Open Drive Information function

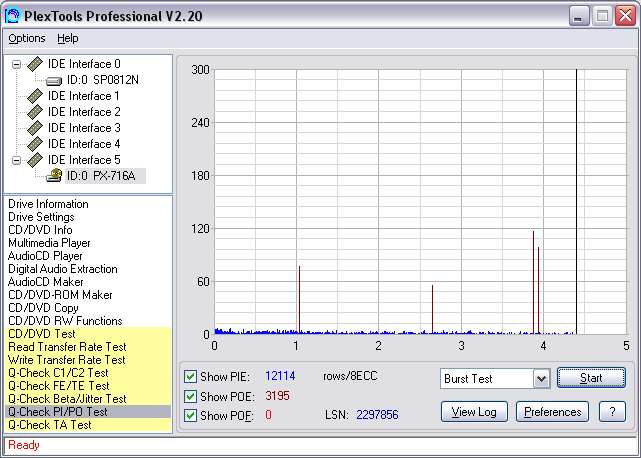coord(48,204)
